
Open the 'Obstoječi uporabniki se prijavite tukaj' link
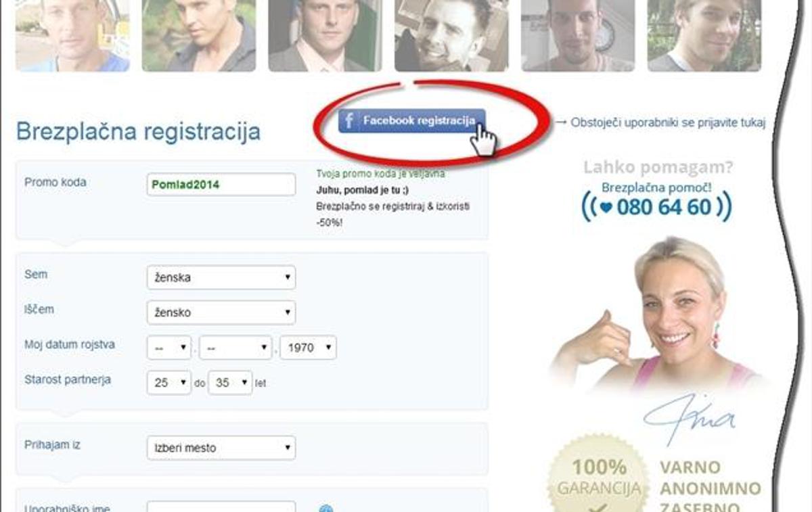[x=668, y=122]
